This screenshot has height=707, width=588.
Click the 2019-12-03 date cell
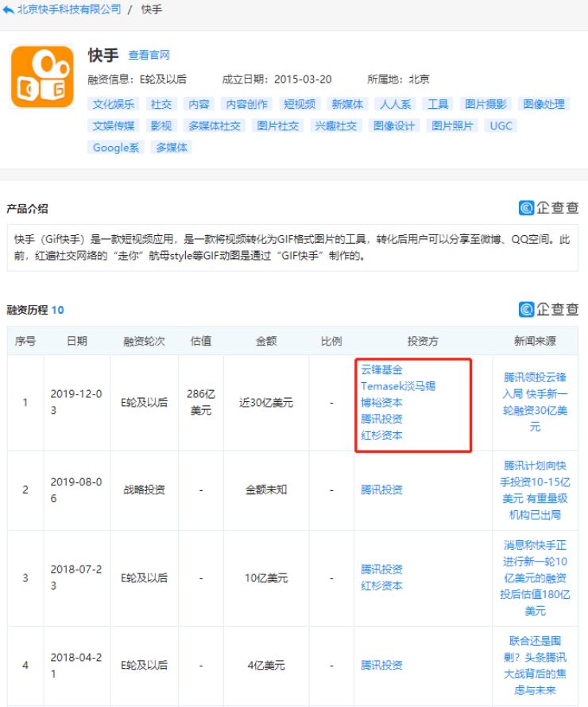pyautogui.click(x=76, y=402)
